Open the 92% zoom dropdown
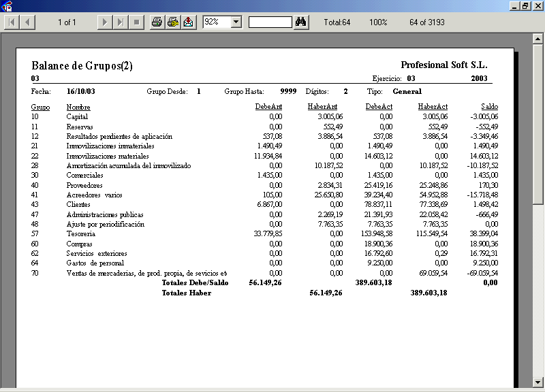The image size is (545, 392). coord(236,22)
